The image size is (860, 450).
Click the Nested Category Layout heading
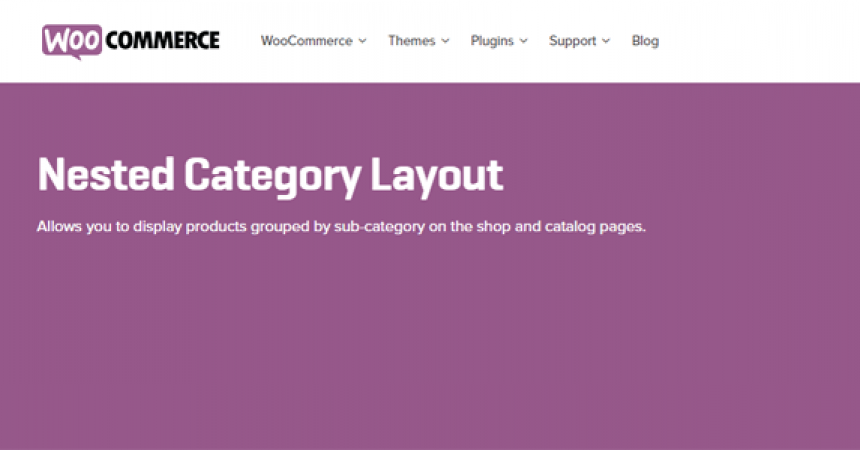tap(270, 176)
